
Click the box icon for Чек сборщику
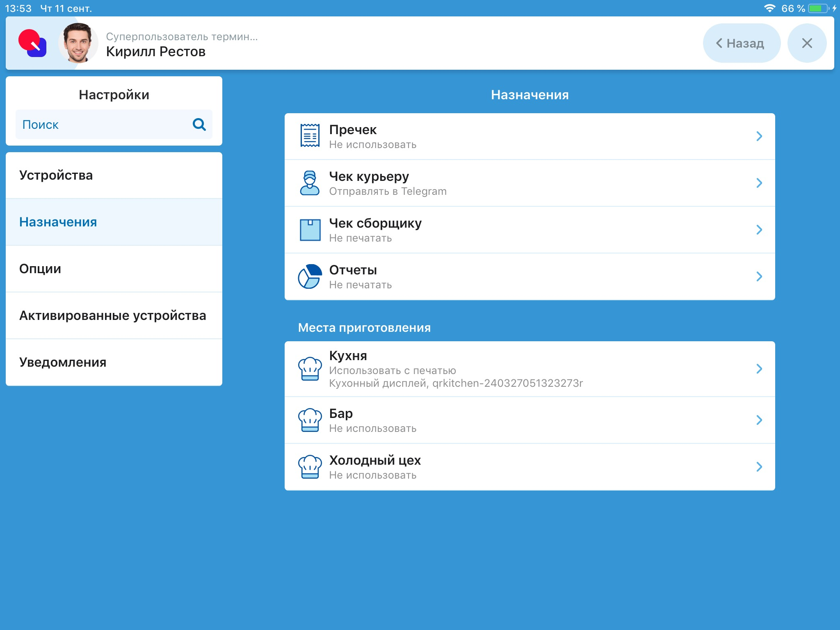[x=310, y=230]
